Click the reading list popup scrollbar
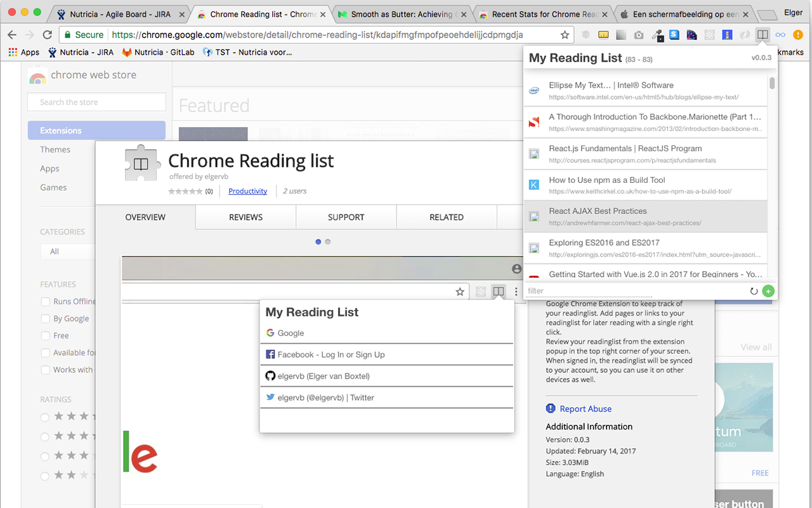The height and width of the screenshot is (508, 812). pos(772,83)
